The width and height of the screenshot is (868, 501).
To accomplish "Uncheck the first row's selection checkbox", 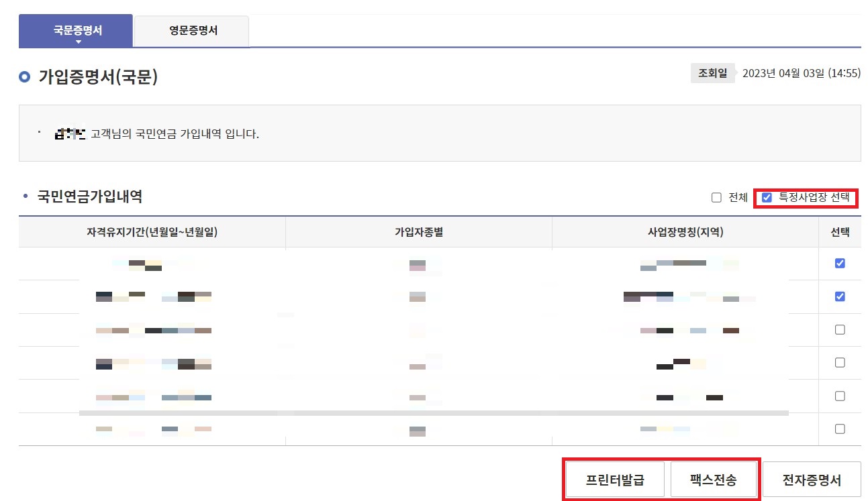I will (840, 263).
